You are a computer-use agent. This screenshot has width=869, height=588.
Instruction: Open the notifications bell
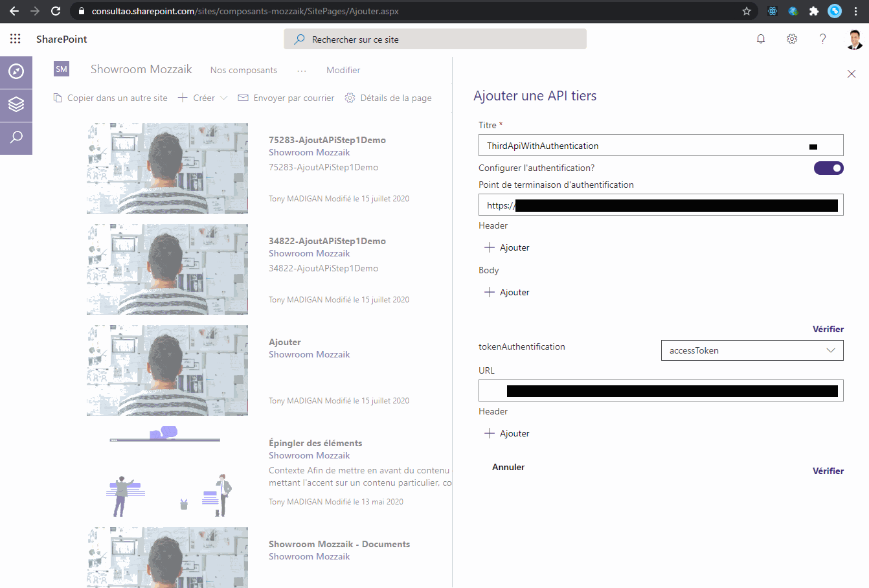click(761, 39)
